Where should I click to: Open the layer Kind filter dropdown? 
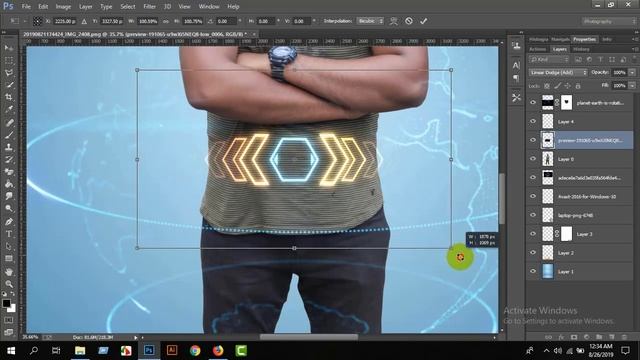coord(549,60)
